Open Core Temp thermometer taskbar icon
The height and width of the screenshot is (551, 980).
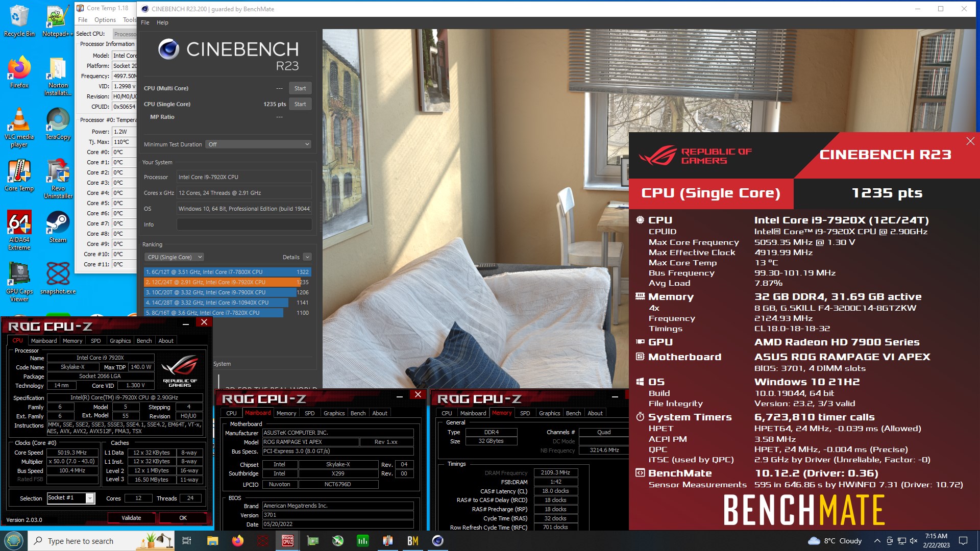point(387,541)
